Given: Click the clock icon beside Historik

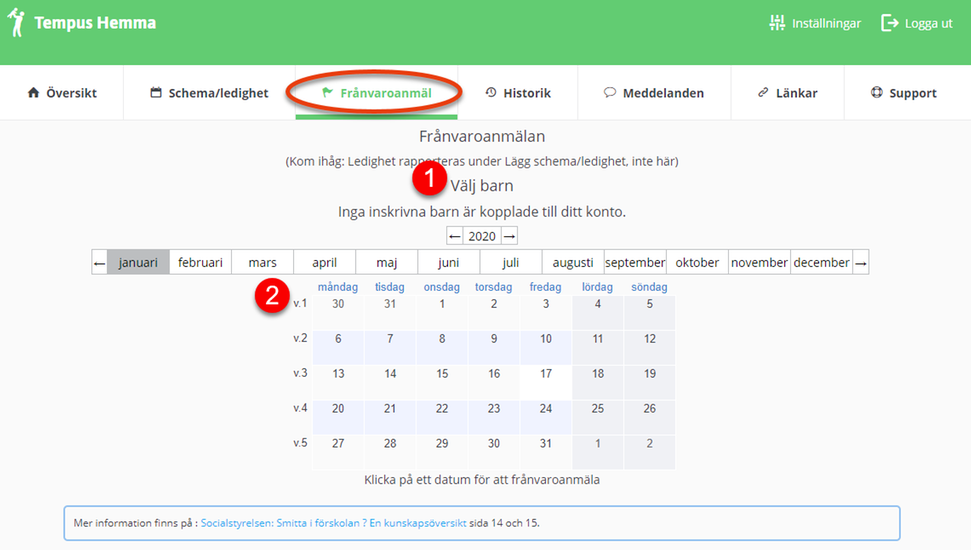Looking at the screenshot, I should click(491, 92).
